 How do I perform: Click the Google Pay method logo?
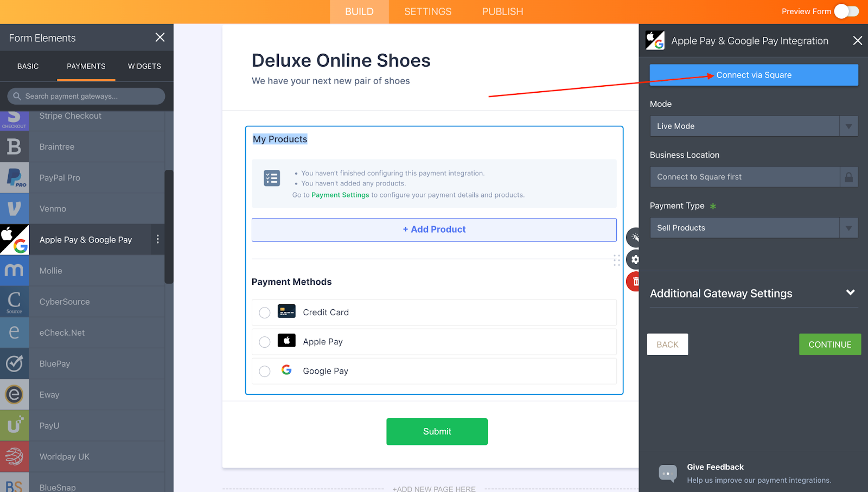tap(286, 370)
